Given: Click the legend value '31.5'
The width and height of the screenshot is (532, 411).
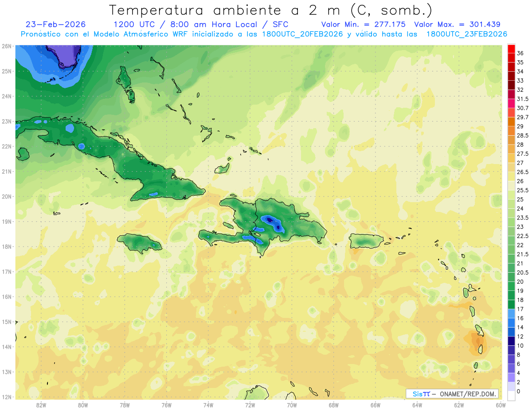Looking at the screenshot, I should pyautogui.click(x=522, y=99).
